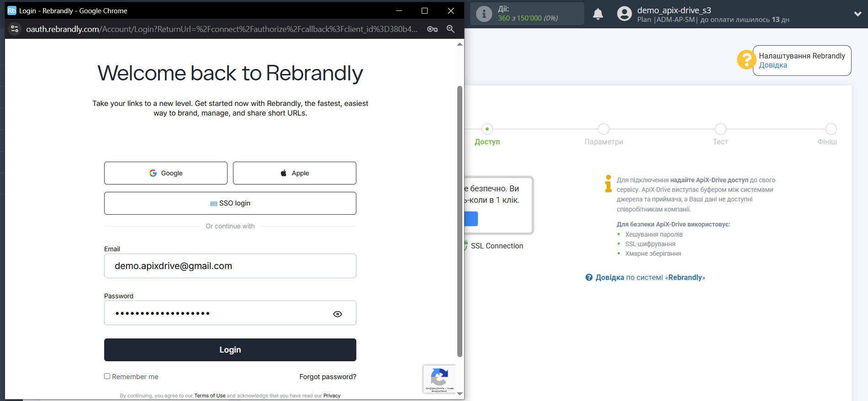This screenshot has height=401, width=868.
Task: Click the Or continue with text
Action: coord(230,226)
